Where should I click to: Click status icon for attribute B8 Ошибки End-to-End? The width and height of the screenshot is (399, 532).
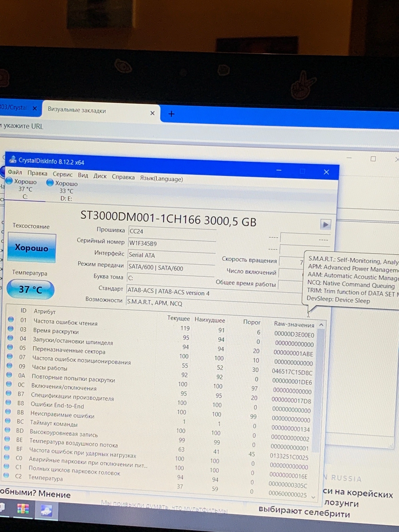[8, 403]
